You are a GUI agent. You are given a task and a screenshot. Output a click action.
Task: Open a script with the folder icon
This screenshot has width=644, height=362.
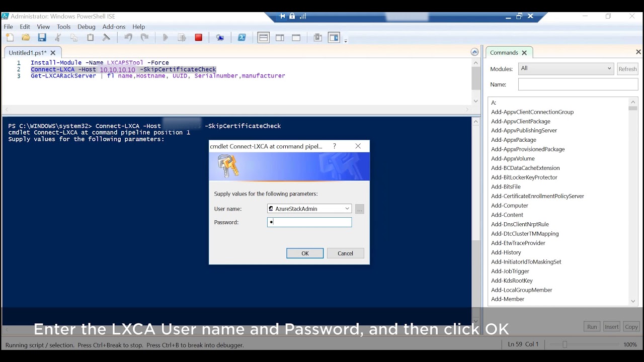point(26,38)
